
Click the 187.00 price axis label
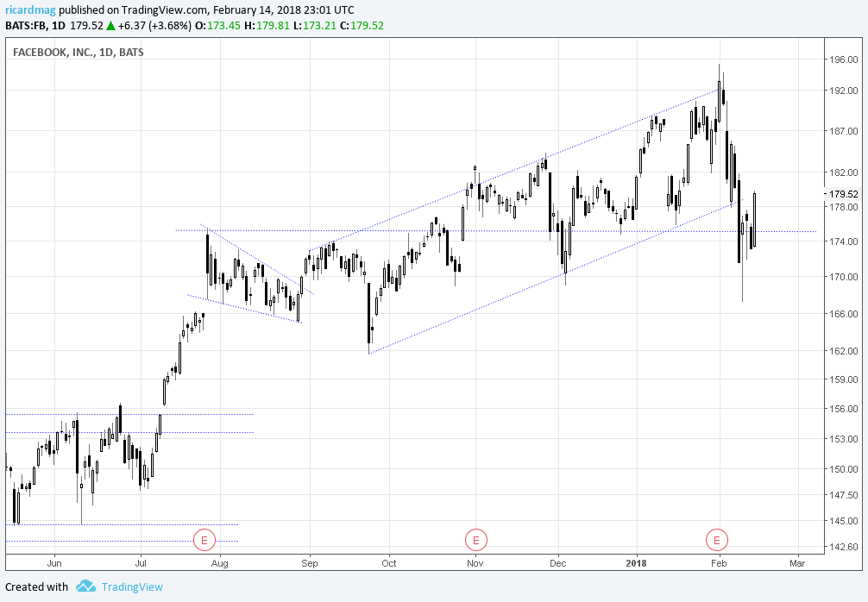[x=845, y=131]
